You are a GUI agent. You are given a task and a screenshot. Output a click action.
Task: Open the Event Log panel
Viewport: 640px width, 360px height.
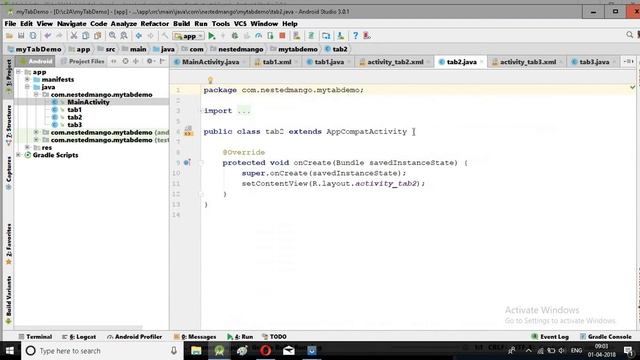tap(550, 337)
